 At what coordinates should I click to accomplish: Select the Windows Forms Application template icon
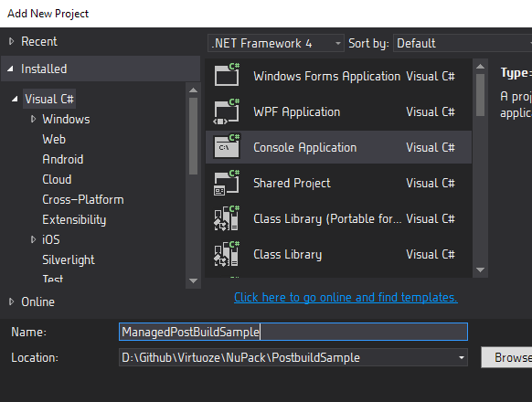227,75
